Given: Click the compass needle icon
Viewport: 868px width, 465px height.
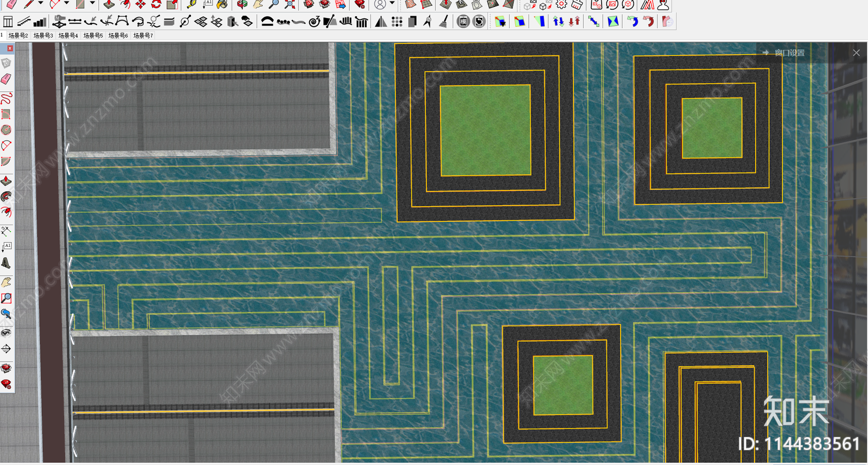Looking at the screenshot, I should click(x=428, y=22).
